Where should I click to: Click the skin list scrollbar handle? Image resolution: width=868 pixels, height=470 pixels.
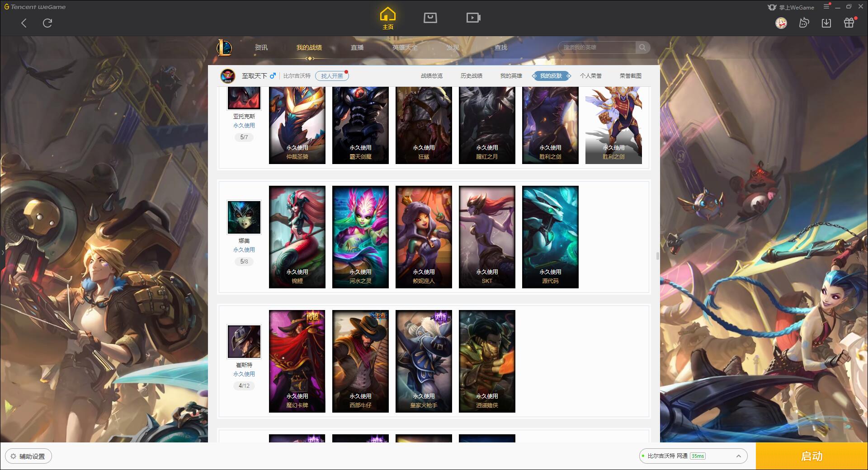(x=657, y=256)
